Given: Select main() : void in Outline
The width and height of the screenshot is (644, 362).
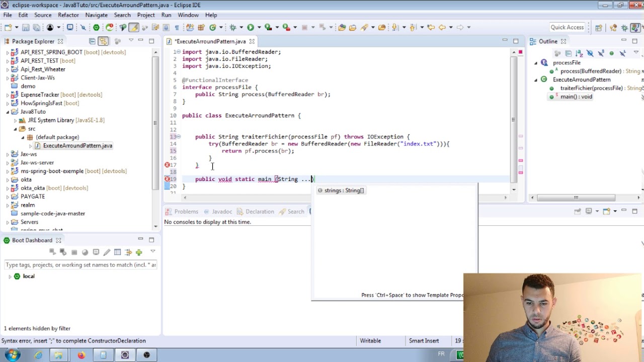Looking at the screenshot, I should pyautogui.click(x=576, y=97).
